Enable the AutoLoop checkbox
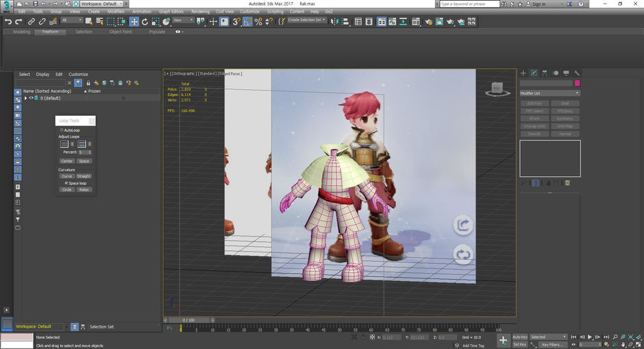Image resolution: width=644 pixels, height=349 pixels. (62, 130)
